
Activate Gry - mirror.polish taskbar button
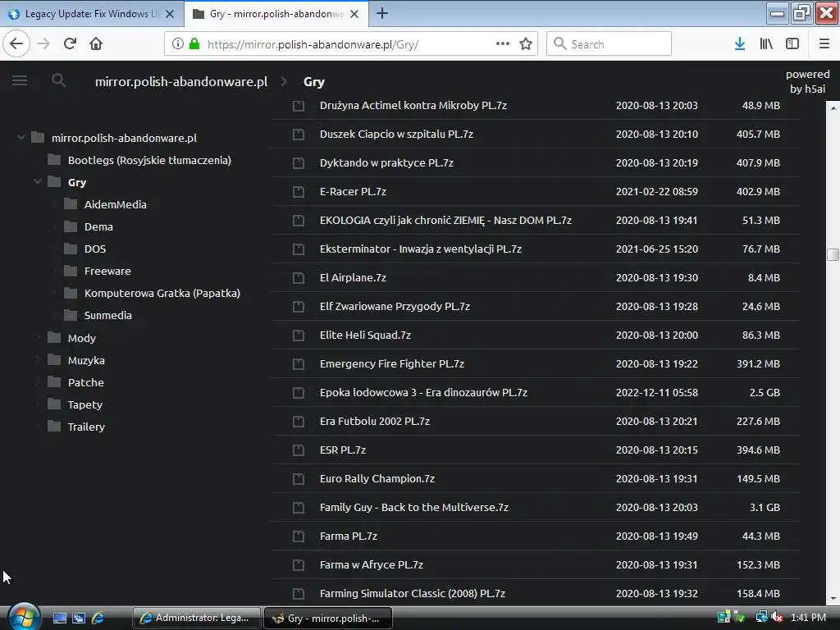328,618
